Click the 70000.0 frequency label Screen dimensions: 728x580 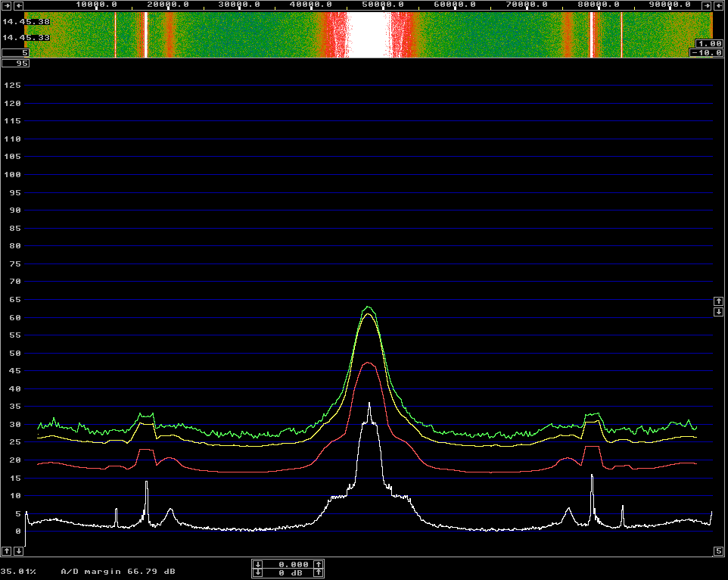click(527, 5)
